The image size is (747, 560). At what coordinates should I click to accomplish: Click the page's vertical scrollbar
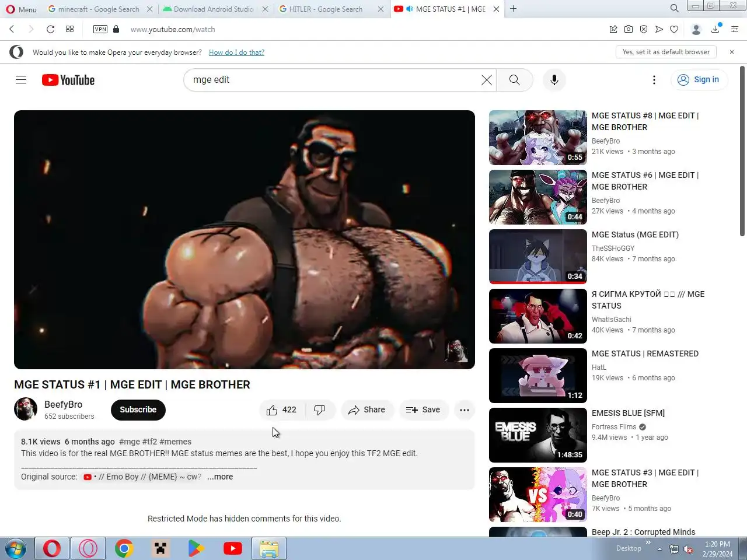point(742,152)
